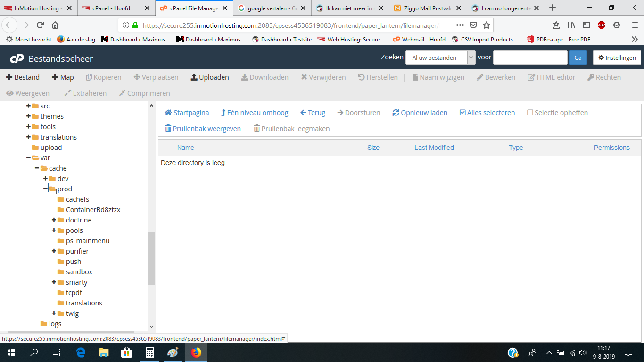Open the Al uw bestanden dropdown
The height and width of the screenshot is (362, 644).
[440, 58]
